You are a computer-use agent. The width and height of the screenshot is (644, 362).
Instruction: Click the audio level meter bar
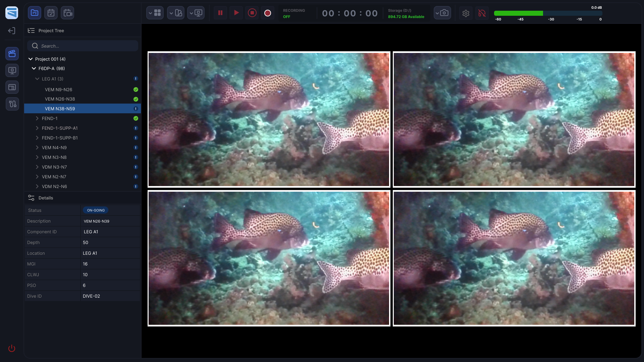[x=548, y=13]
